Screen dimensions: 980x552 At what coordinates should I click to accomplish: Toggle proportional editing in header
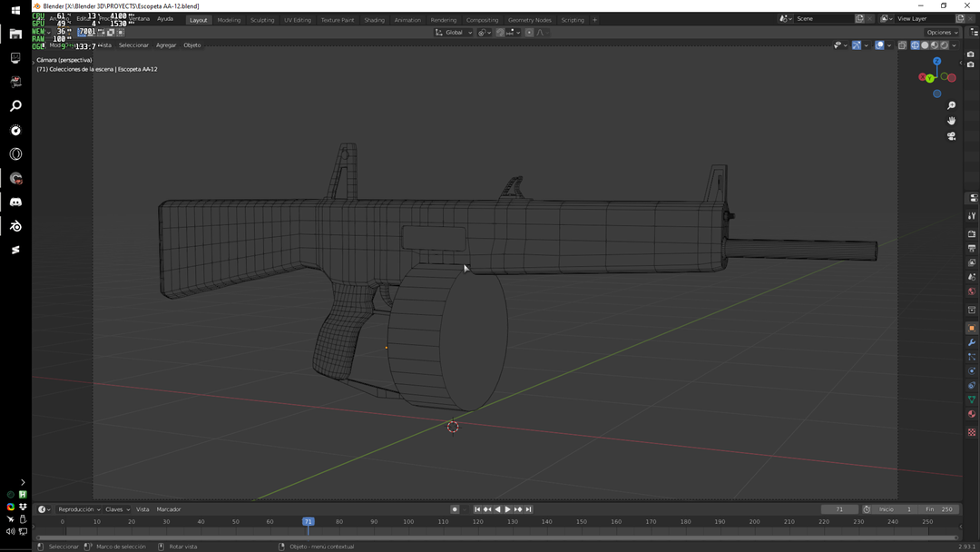530,32
